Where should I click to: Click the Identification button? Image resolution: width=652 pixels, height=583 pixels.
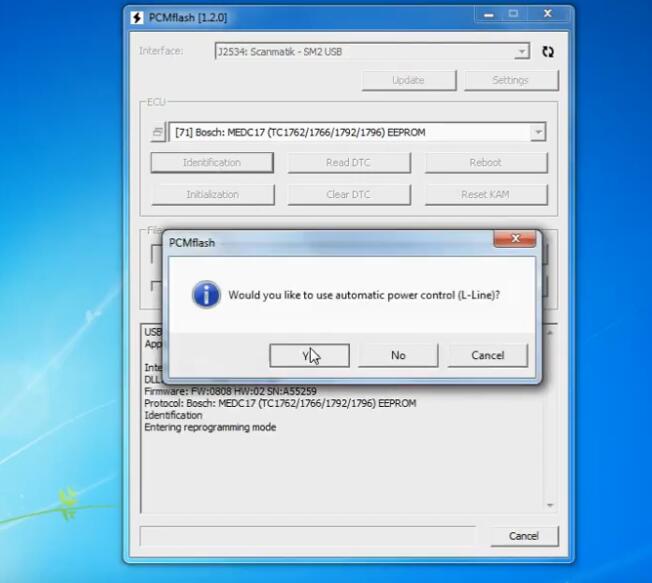point(212,163)
